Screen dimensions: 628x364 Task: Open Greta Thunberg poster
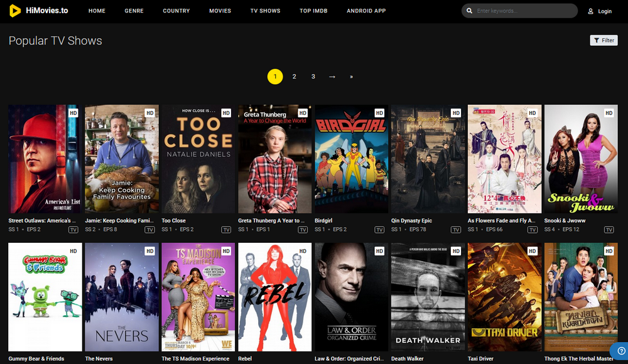(x=275, y=159)
